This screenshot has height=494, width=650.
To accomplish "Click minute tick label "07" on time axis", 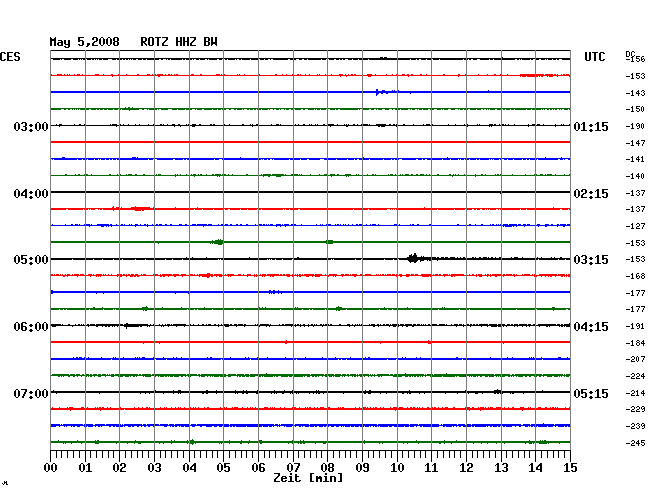I will [293, 468].
